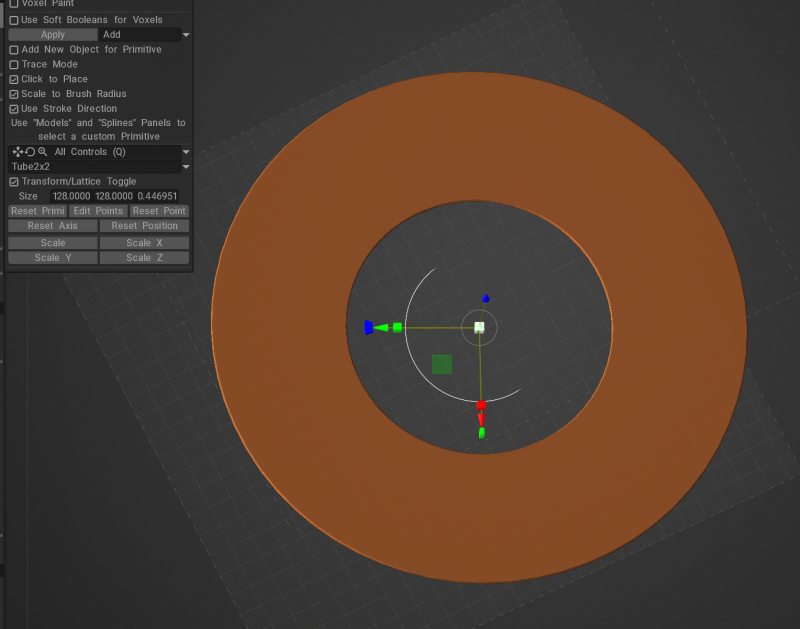Click the Scale Z button

144,258
